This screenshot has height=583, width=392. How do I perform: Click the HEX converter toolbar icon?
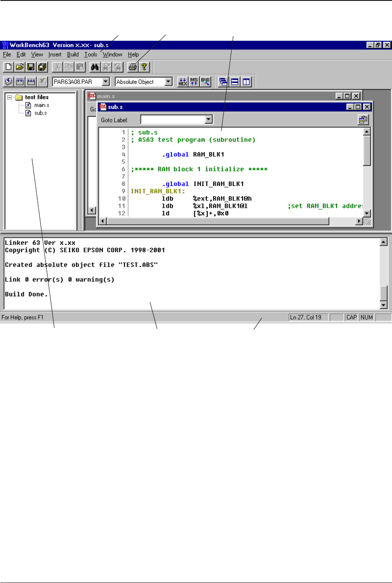point(183,82)
